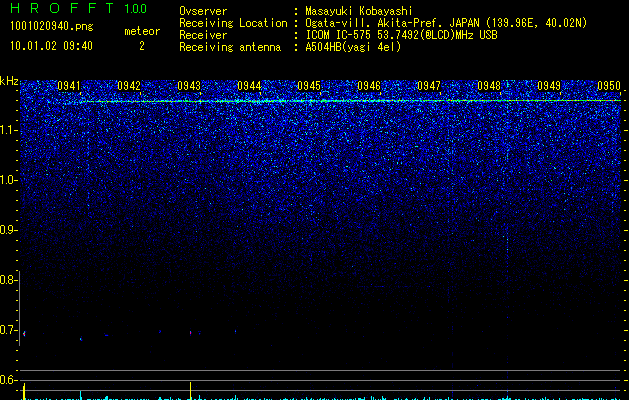
Task: Click the 1.1 kHz axis label
Action: coord(6,130)
